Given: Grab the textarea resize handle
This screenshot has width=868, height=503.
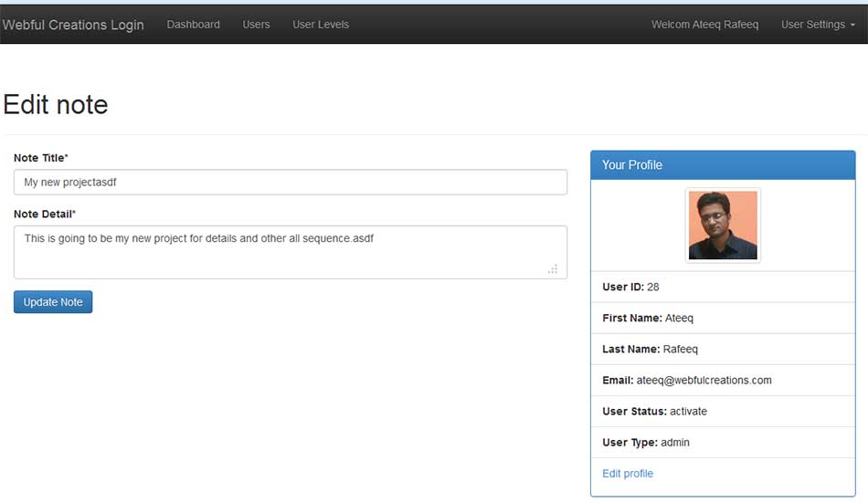Looking at the screenshot, I should coord(553,269).
